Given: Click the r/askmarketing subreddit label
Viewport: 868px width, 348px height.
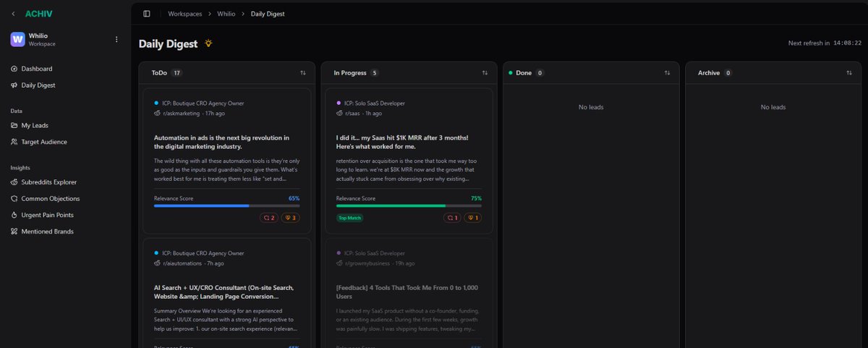Looking at the screenshot, I should (181, 114).
